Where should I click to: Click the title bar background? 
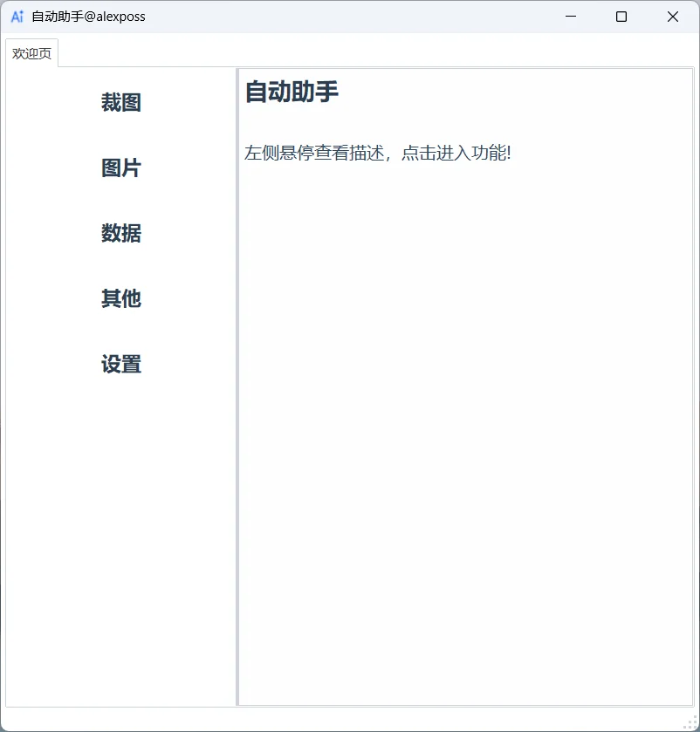[349, 17]
